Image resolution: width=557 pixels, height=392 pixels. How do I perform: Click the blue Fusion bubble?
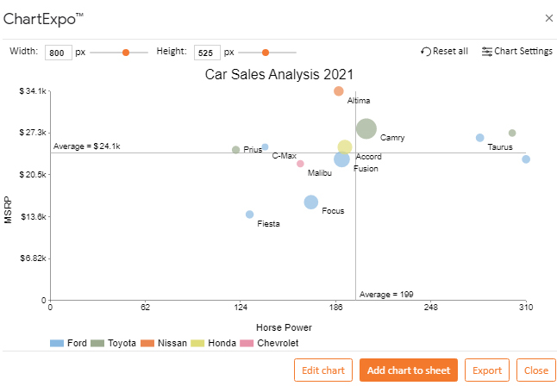[x=341, y=159]
